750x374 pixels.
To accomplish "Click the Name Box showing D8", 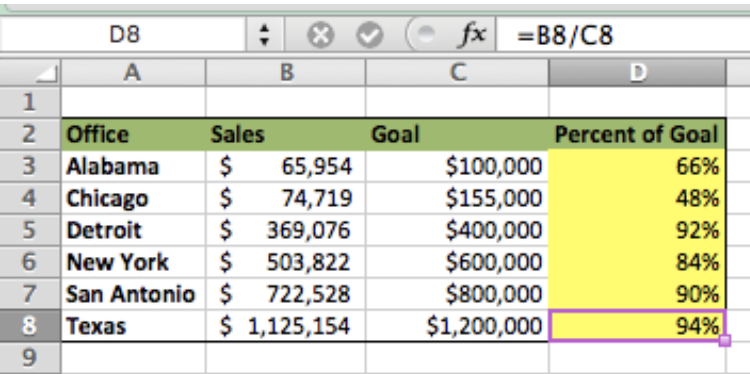I will pyautogui.click(x=123, y=35).
